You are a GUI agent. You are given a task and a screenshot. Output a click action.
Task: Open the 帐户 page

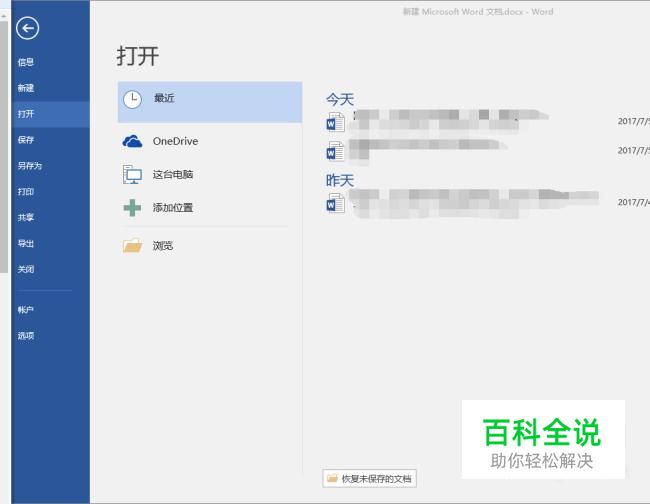point(26,310)
